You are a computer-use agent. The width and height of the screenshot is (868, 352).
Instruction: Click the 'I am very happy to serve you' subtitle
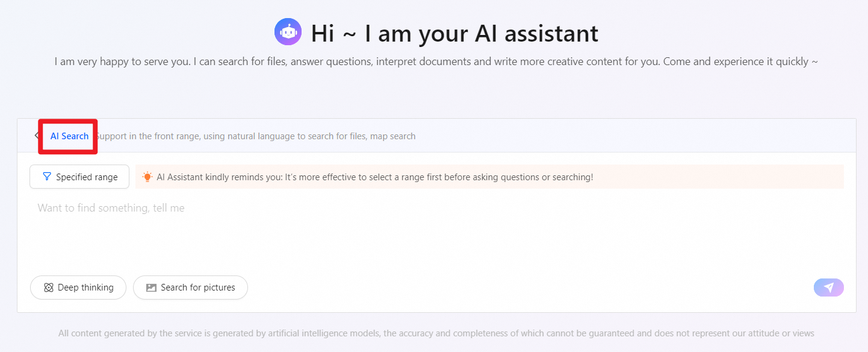point(436,61)
